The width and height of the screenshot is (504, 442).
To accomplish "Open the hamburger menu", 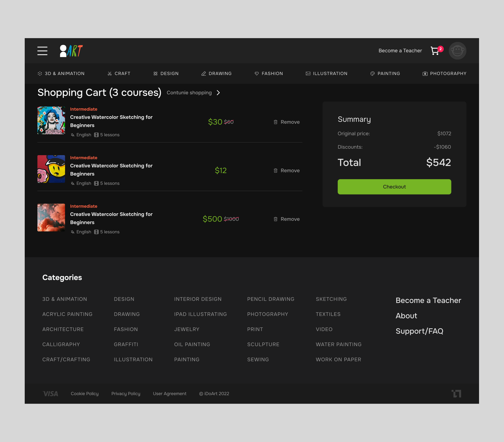I will (42, 51).
